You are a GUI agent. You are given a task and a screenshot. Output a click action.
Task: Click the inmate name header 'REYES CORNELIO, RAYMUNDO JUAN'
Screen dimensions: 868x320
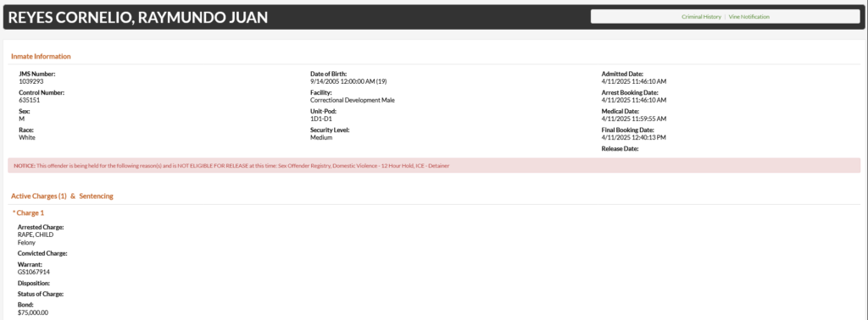(x=138, y=18)
